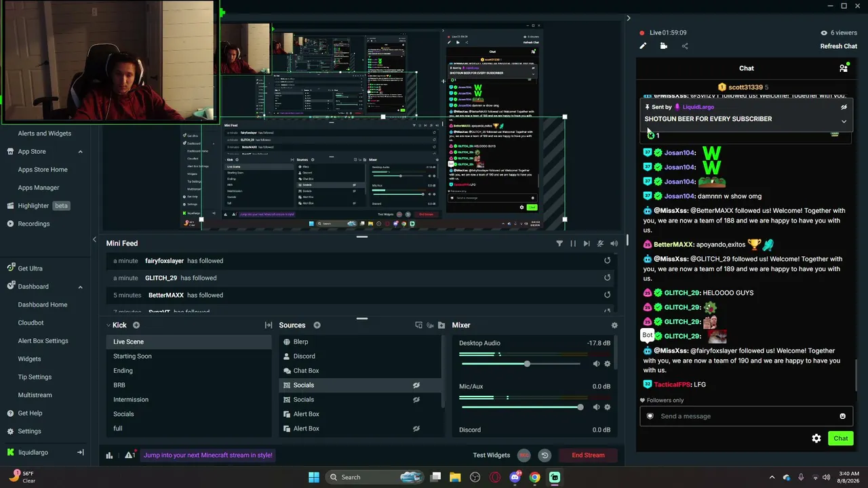The image size is (868, 488).
Task: Mute the Mic/Aux channel
Action: 596,407
